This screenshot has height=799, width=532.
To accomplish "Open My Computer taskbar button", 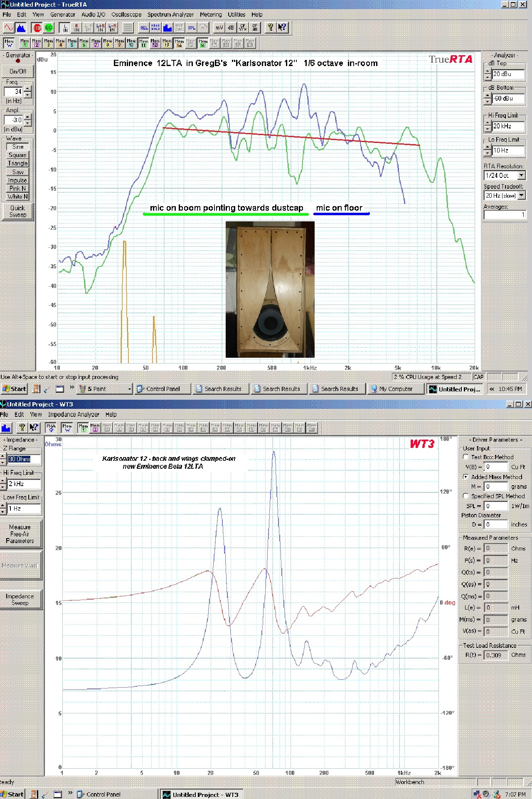I will coord(395,389).
